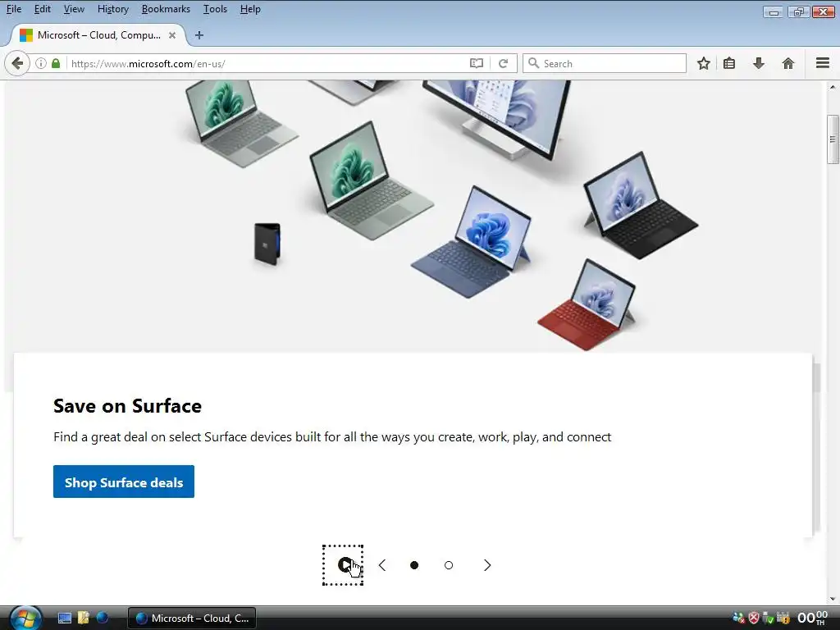Image resolution: width=840 pixels, height=630 pixels.
Task: Toggle Reader View book icon
Action: point(477,63)
